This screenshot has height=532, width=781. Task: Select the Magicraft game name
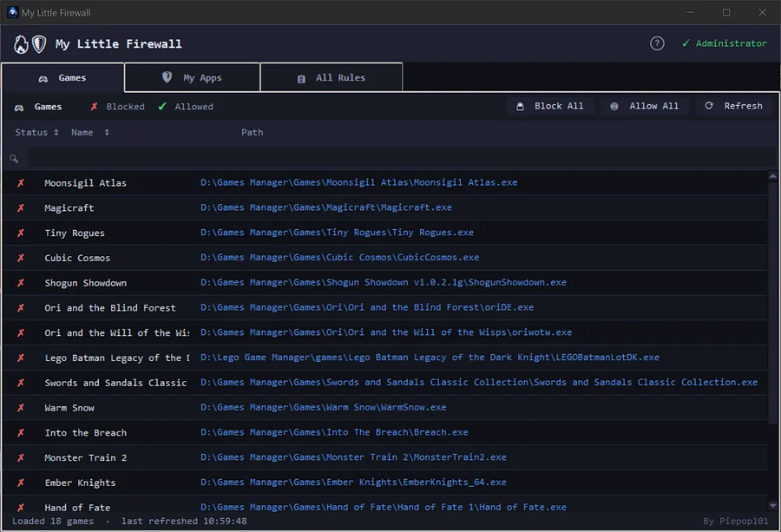[69, 207]
